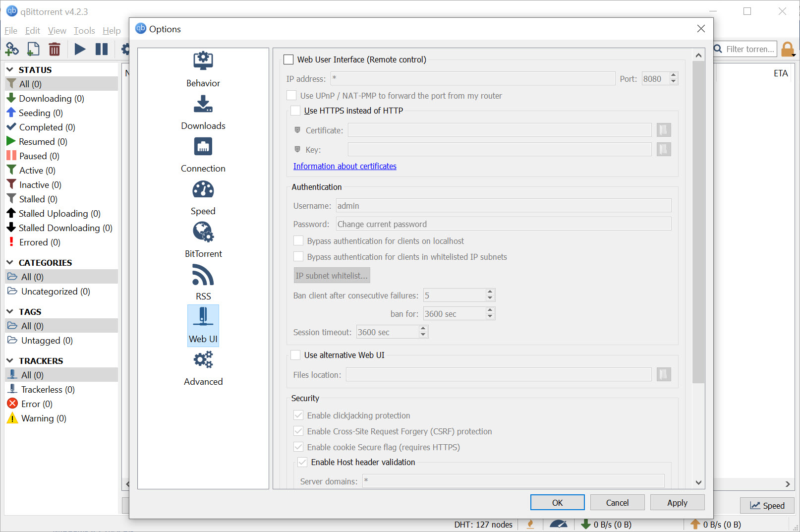The height and width of the screenshot is (532, 800).
Task: Click the connection status flame icon
Action: pyautogui.click(x=530, y=524)
